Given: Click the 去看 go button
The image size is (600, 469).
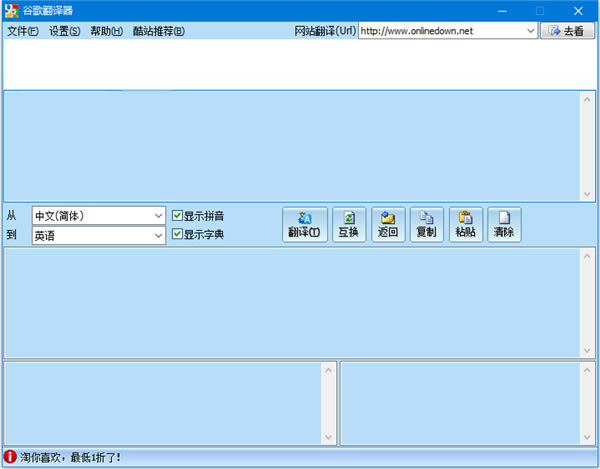Looking at the screenshot, I should click(567, 31).
